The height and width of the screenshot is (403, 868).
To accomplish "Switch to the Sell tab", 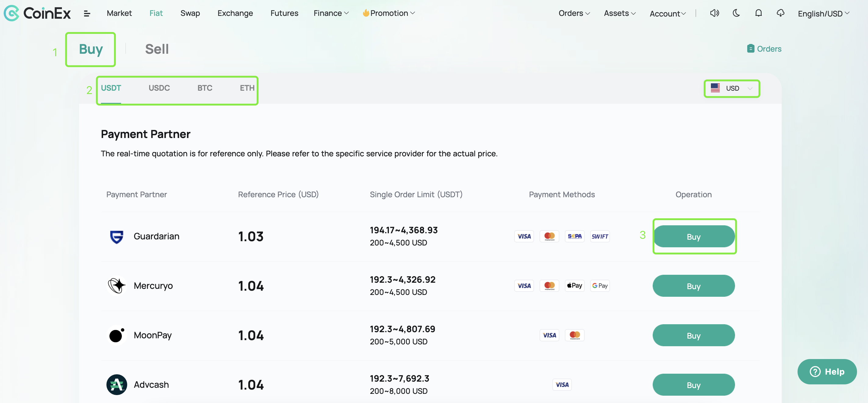I will pyautogui.click(x=157, y=49).
